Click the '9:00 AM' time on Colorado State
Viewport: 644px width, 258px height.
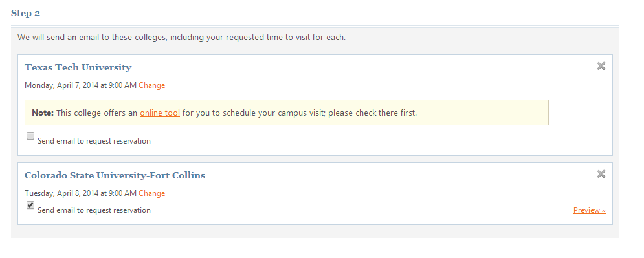[x=122, y=193]
